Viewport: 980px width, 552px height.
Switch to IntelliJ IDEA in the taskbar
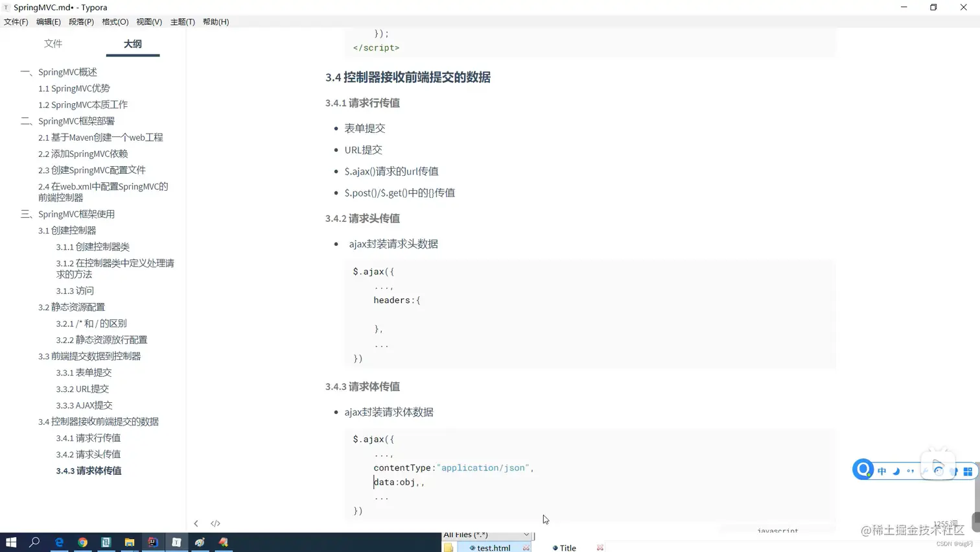tap(153, 542)
